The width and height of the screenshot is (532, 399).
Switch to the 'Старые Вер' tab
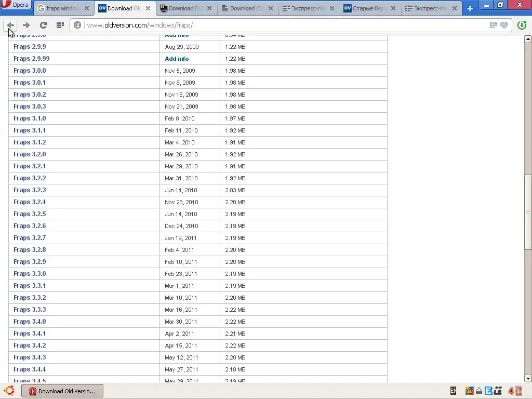[x=368, y=8]
